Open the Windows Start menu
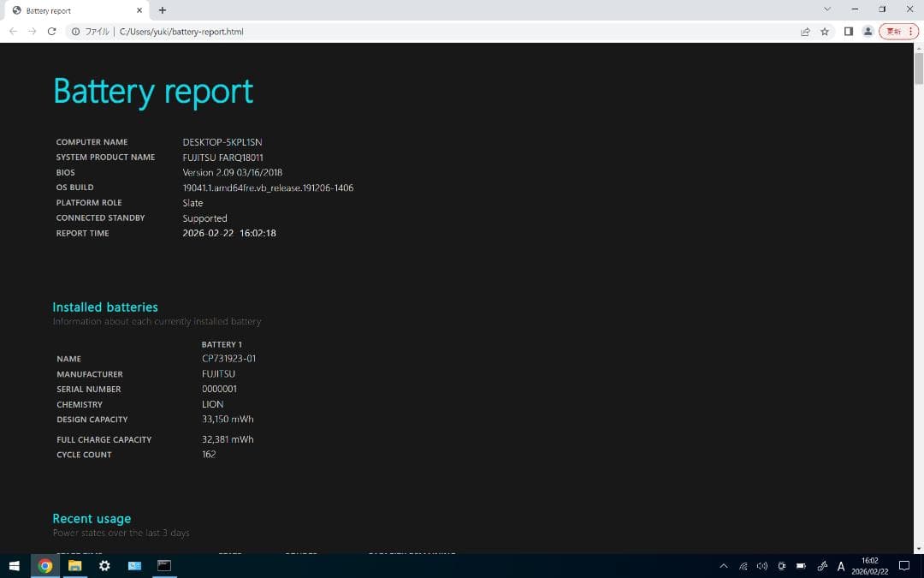The width and height of the screenshot is (924, 578). (x=15, y=566)
